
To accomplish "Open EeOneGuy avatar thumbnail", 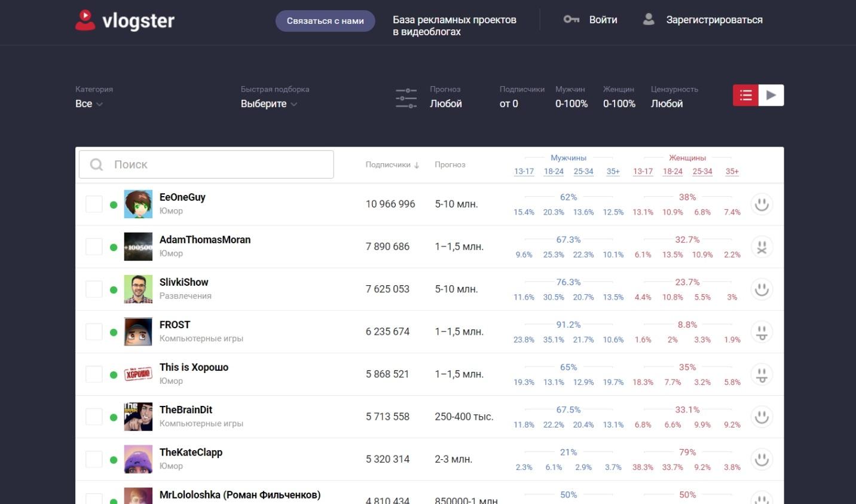I will 138,204.
